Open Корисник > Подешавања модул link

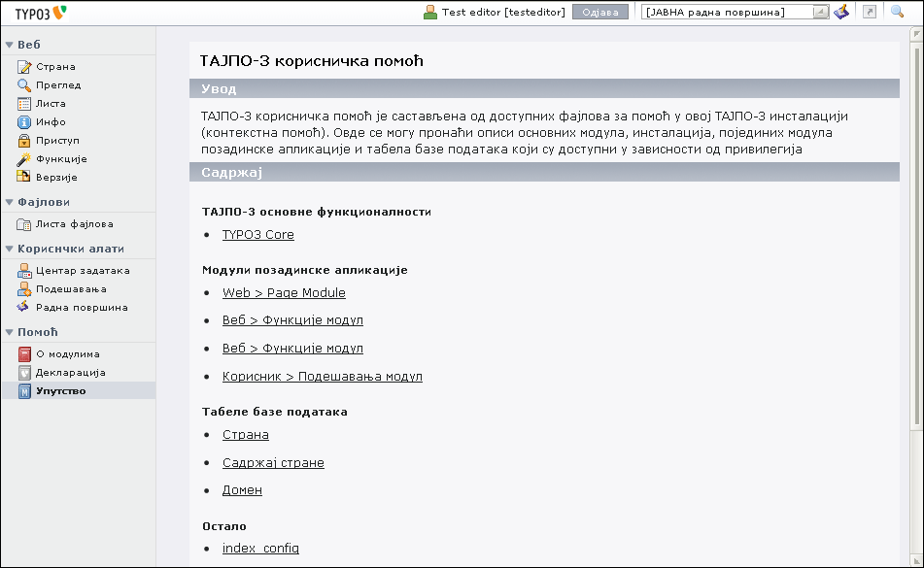323,377
